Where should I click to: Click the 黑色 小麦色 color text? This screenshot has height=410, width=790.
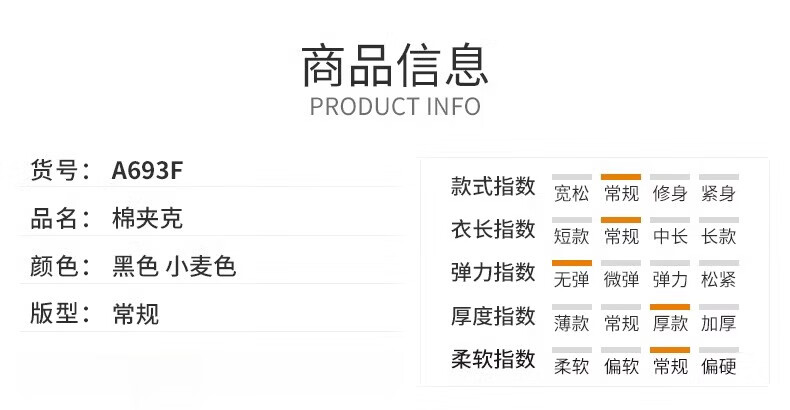174,266
